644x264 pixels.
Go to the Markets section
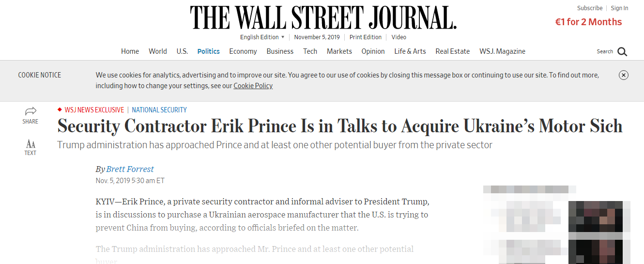[339, 51]
